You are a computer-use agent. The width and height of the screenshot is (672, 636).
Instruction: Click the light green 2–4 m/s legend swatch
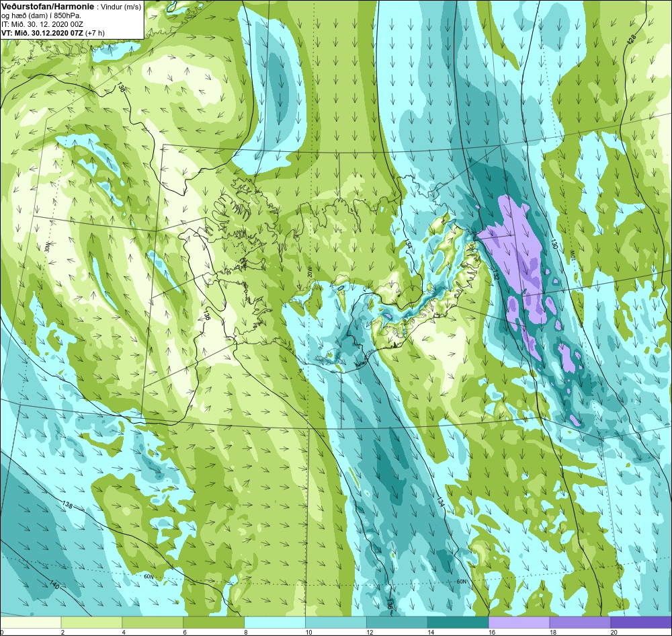tap(91, 622)
